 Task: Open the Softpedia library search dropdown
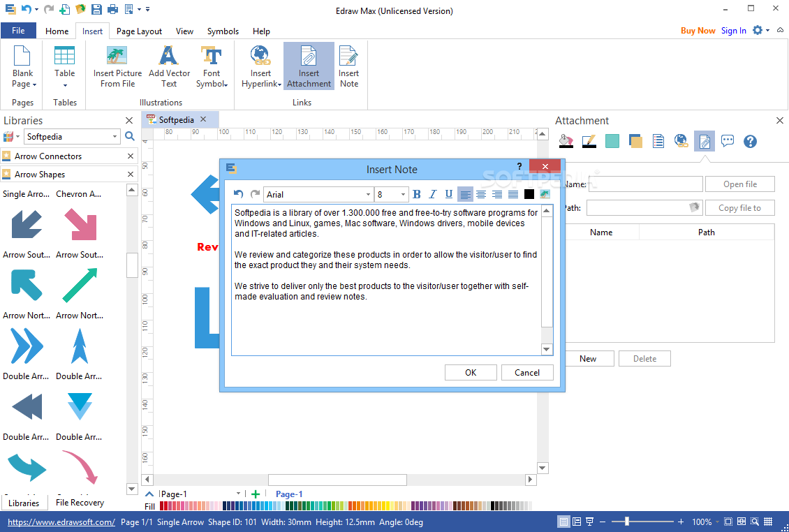point(115,137)
